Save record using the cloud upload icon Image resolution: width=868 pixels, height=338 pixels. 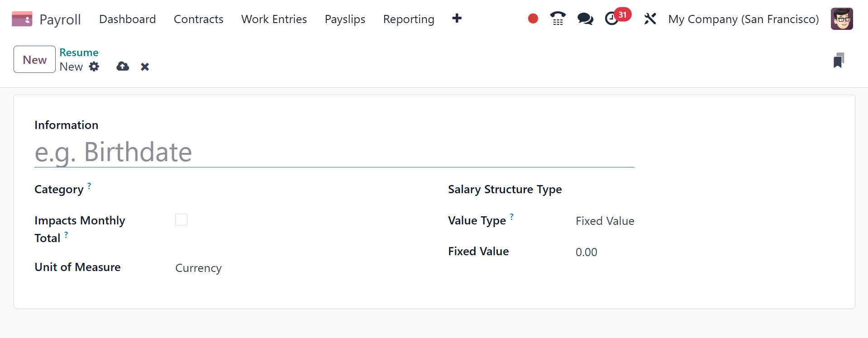[123, 67]
